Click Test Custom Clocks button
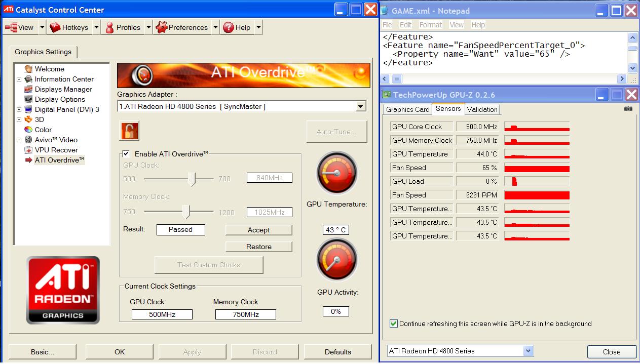This screenshot has width=640, height=364. [x=209, y=265]
